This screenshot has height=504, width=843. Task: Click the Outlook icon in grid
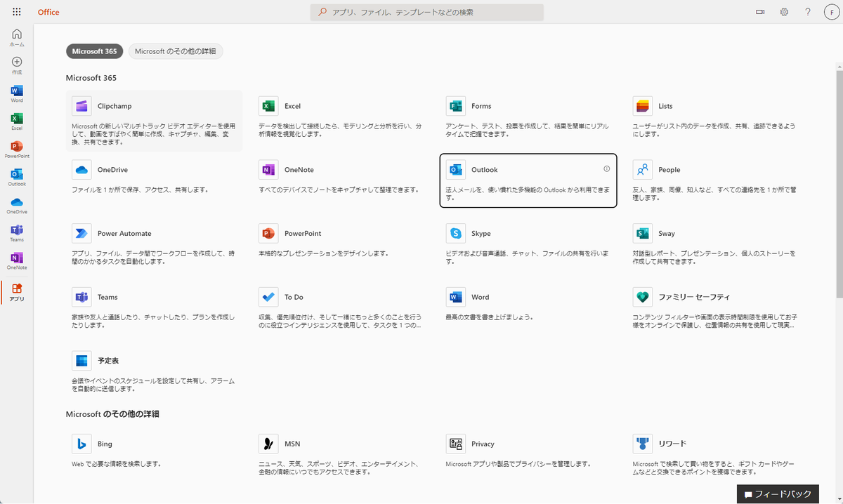tap(455, 170)
